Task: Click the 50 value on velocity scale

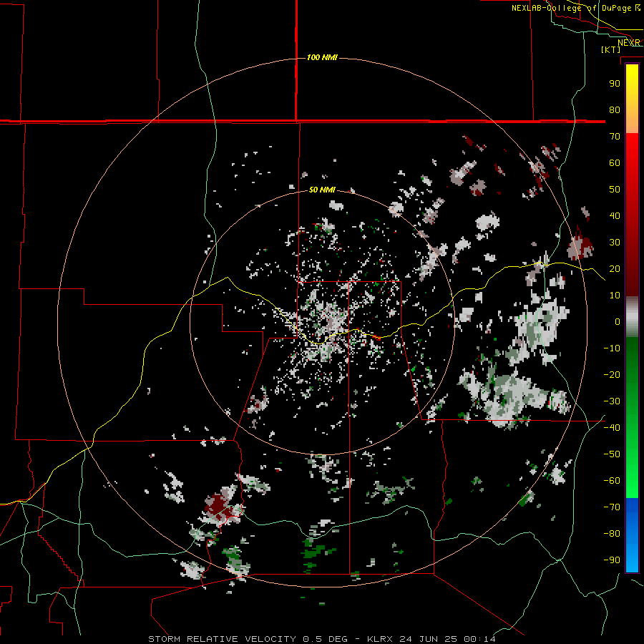Action: (x=615, y=190)
